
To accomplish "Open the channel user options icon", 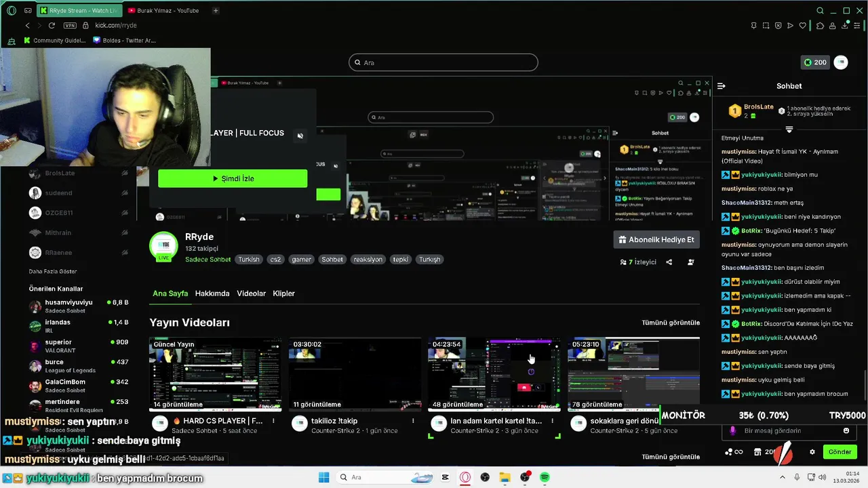I will (x=691, y=262).
